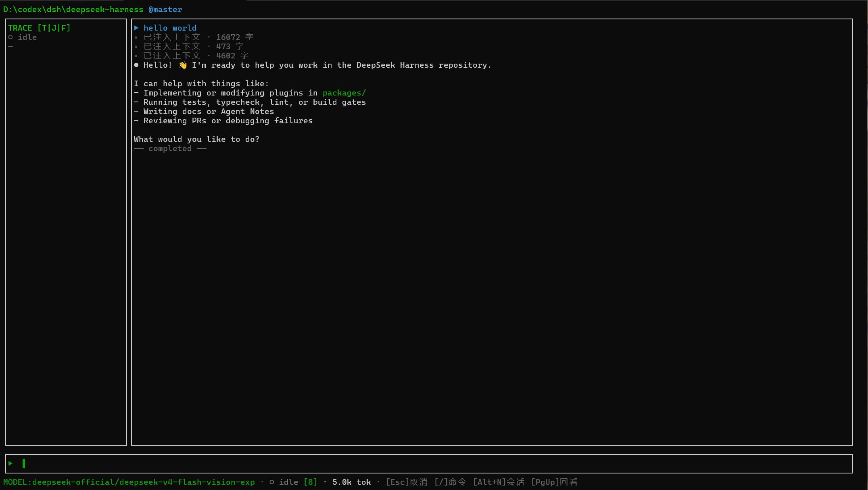Click the idle circle icon in TRACE panel
The width and height of the screenshot is (868, 490).
click(x=10, y=37)
